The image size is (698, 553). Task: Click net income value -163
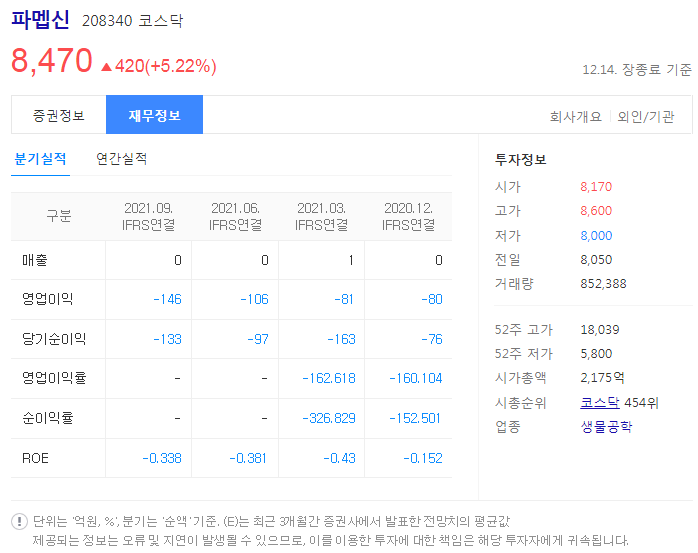(x=341, y=339)
